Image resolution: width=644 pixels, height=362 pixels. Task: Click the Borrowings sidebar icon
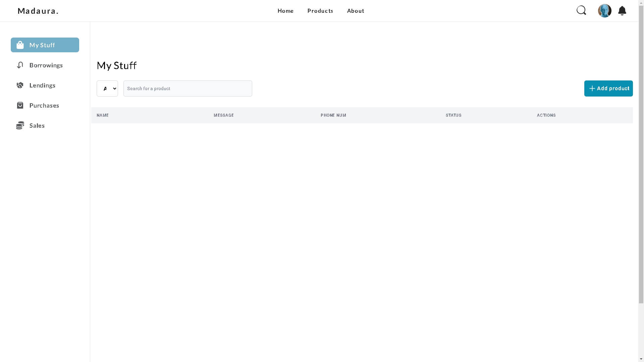click(x=20, y=65)
